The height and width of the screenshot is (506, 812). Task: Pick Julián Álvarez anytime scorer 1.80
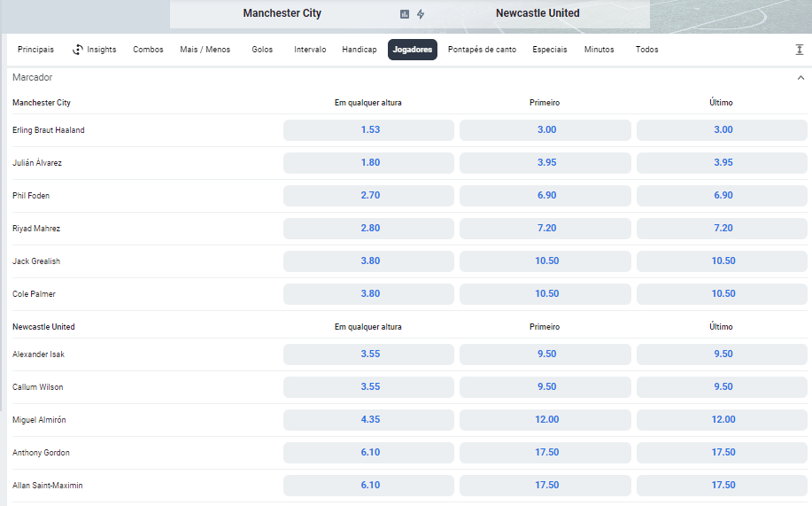pos(368,163)
